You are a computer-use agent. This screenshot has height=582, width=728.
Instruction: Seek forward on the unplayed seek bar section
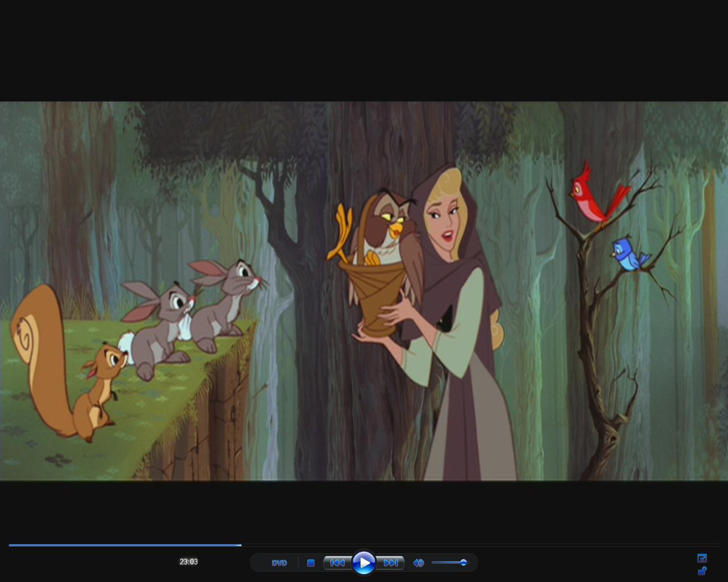point(455,545)
